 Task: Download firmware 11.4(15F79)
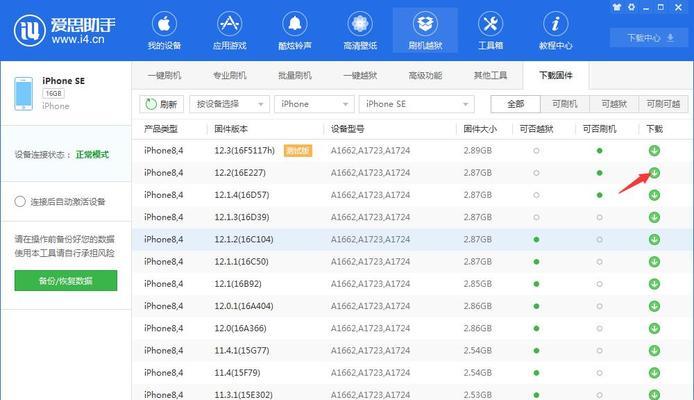tap(654, 373)
